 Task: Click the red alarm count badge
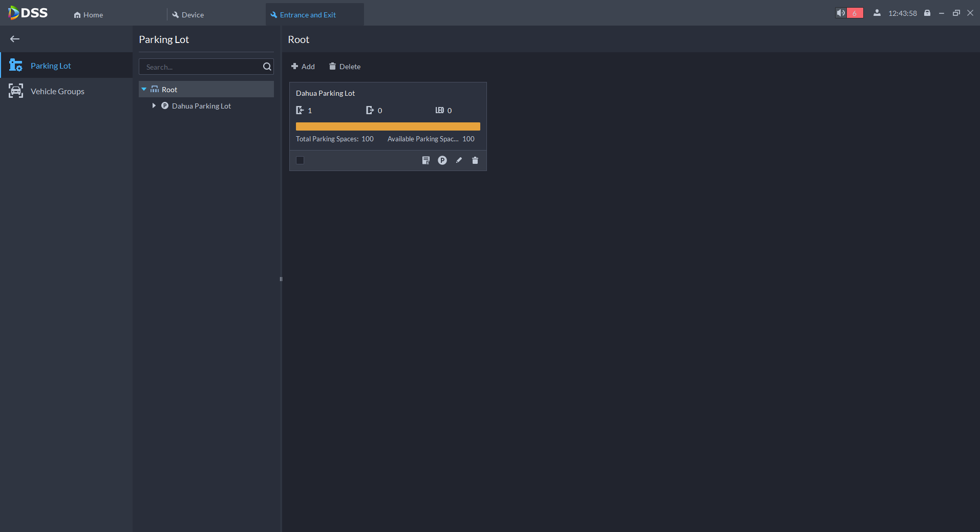tap(855, 13)
